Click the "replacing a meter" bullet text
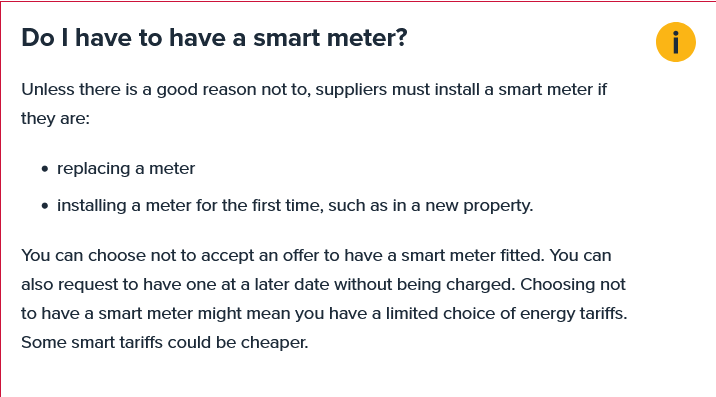Viewport: 716px width, 397px height. 126,169
